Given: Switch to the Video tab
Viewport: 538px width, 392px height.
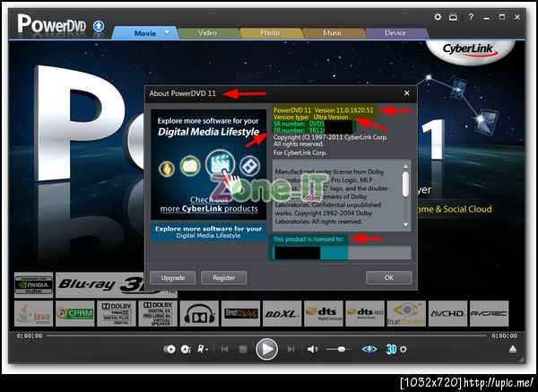Looking at the screenshot, I should pos(208,33).
